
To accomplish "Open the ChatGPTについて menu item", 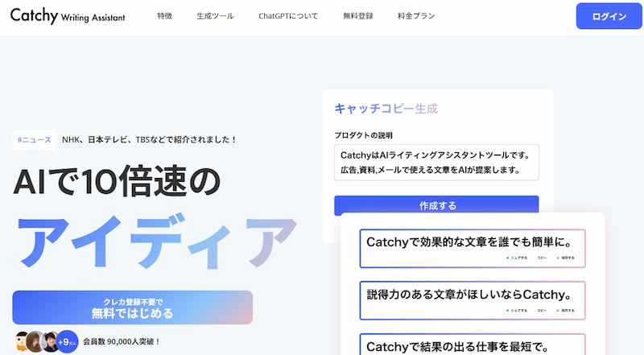I will pos(288,16).
